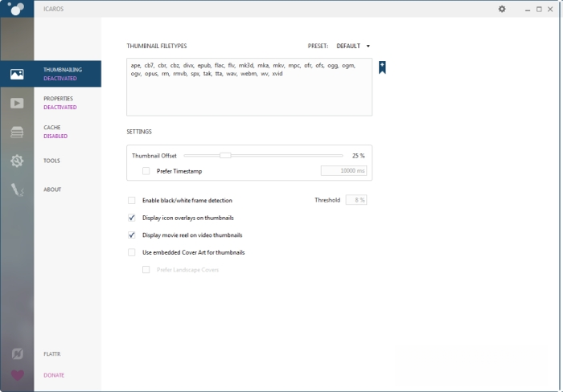Click the Icaros logo icon

pyautogui.click(x=16, y=9)
